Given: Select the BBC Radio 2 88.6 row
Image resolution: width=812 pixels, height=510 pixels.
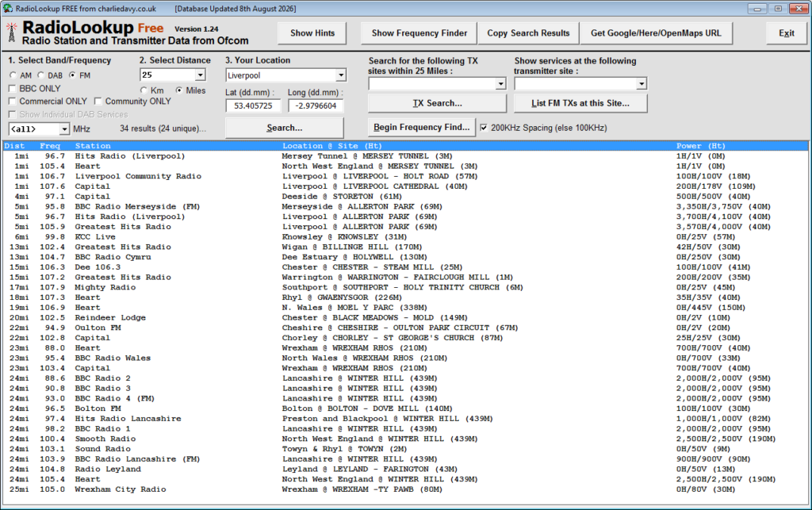Looking at the screenshot, I should click(x=405, y=378).
